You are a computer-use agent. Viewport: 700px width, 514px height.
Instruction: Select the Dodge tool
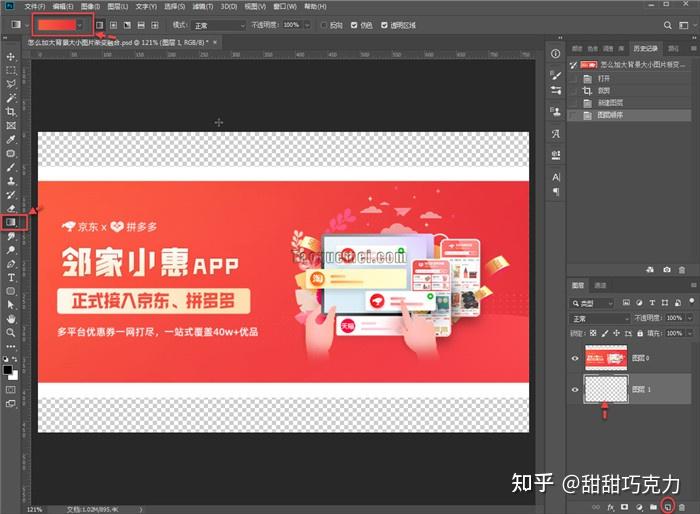click(11, 250)
